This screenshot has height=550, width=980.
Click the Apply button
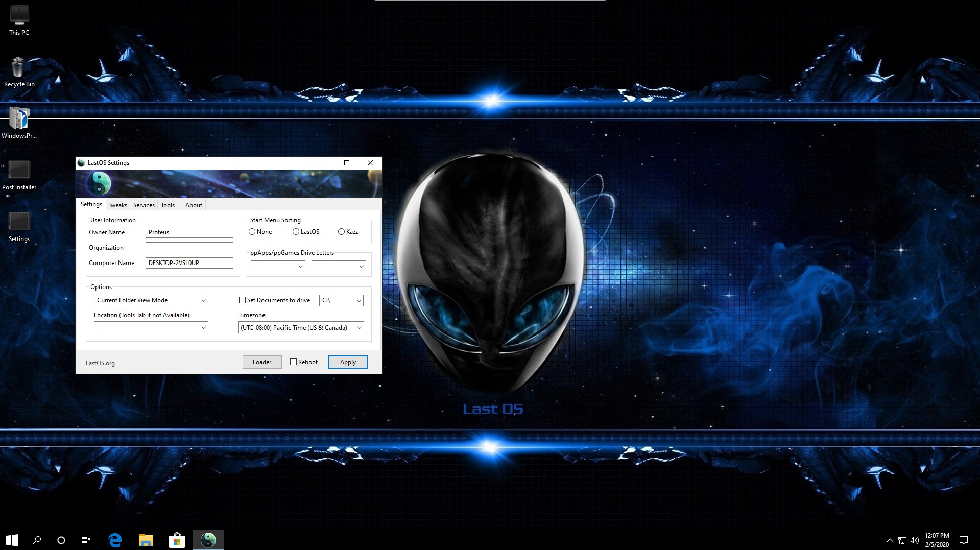coord(348,362)
